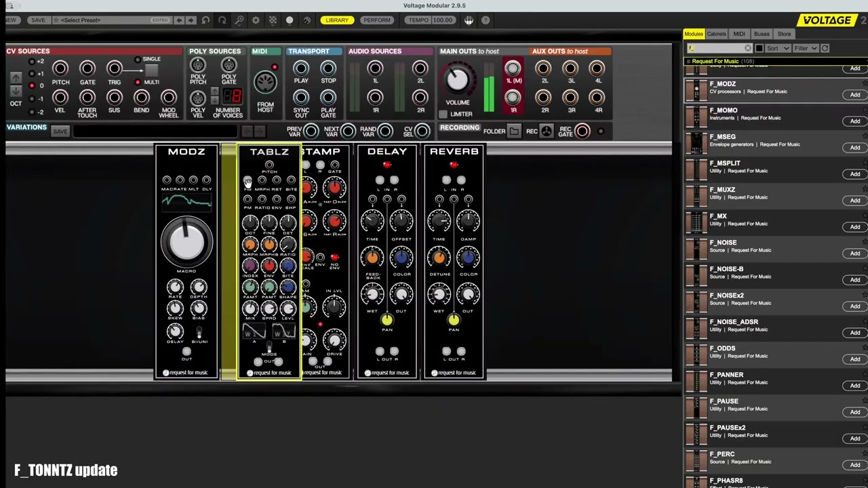The height and width of the screenshot is (488, 868).
Task: Switch to the Buses tab
Action: pyautogui.click(x=762, y=34)
